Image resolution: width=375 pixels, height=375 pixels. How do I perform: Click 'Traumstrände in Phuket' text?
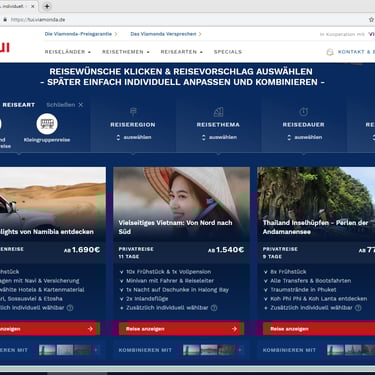[x=303, y=290]
